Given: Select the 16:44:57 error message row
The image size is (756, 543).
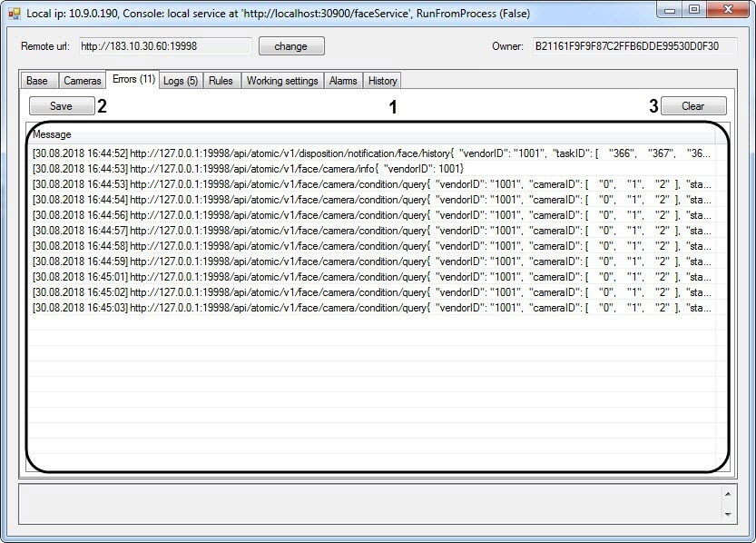Looking at the screenshot, I should click(x=371, y=231).
